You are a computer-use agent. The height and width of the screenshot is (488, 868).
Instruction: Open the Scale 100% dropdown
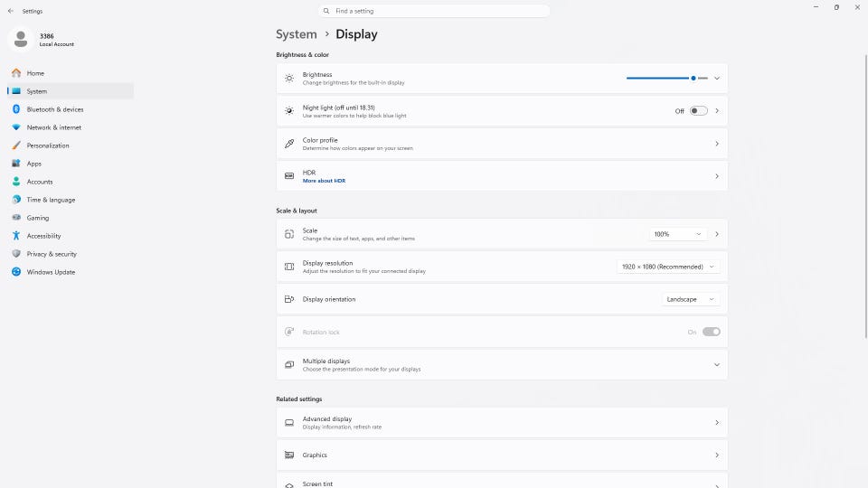click(677, 234)
